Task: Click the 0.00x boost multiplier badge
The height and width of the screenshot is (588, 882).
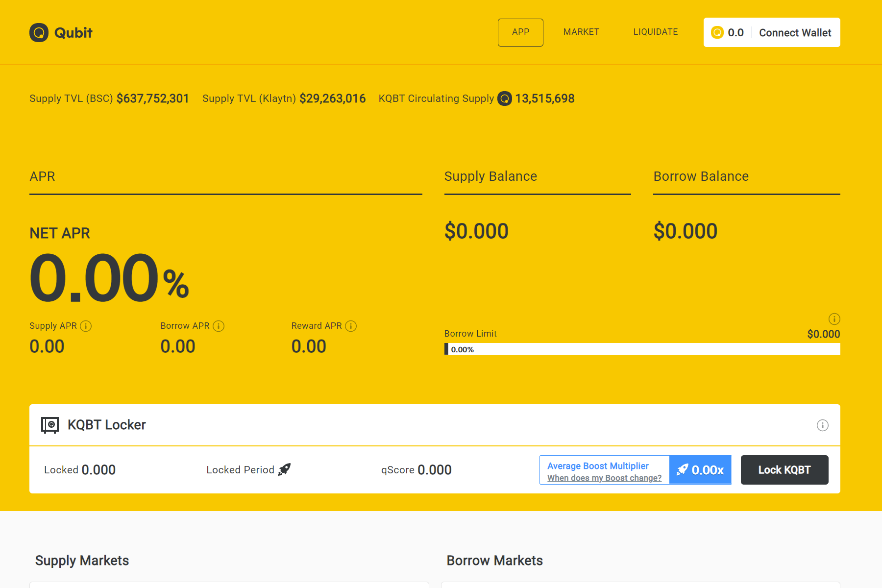Action: (700, 470)
